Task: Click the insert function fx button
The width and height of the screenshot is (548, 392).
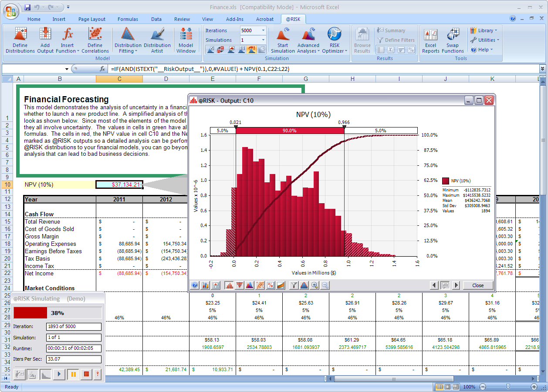Action: click(x=102, y=69)
